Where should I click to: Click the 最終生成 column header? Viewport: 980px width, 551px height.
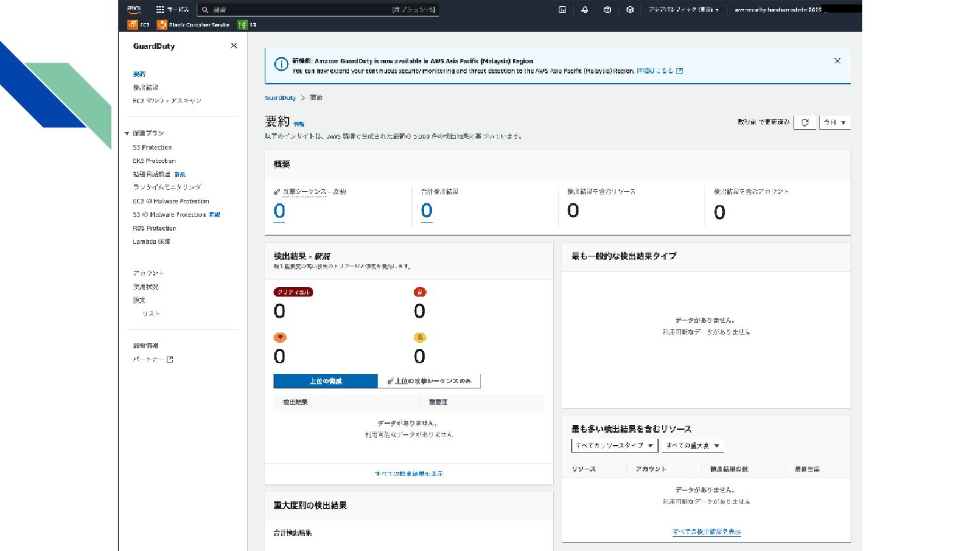(x=806, y=469)
